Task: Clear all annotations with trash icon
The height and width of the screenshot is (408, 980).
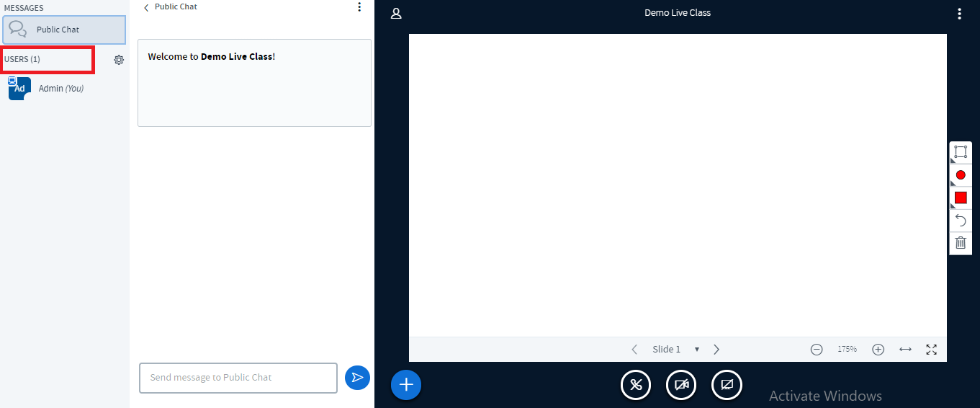Action: pos(961,242)
